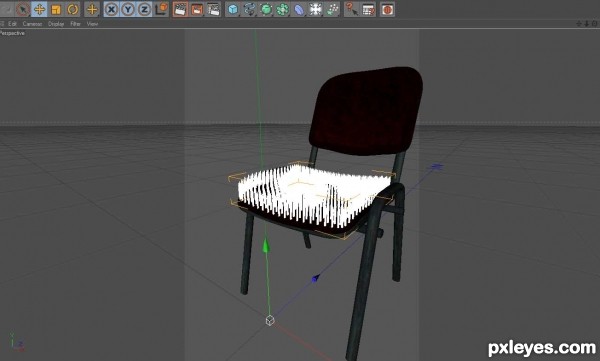
Task: Open the viewport Edit menu
Action: click(13, 24)
